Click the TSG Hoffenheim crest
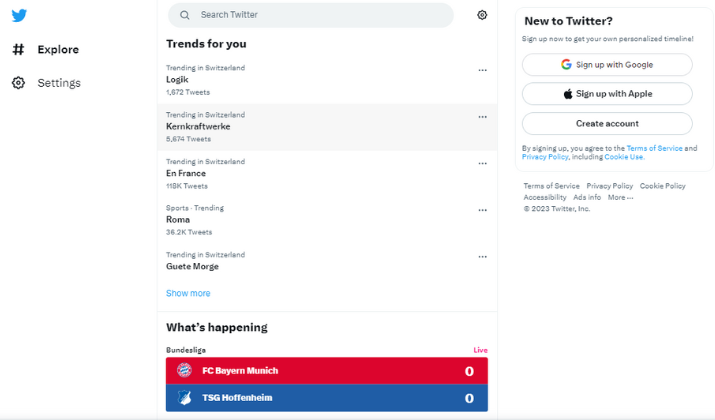This screenshot has width=715, height=420. point(184,398)
